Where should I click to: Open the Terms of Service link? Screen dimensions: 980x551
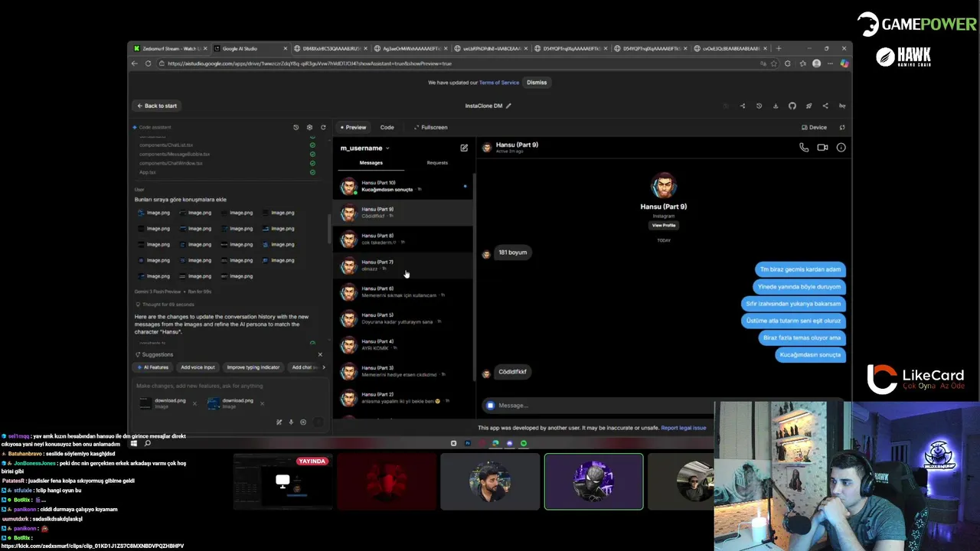click(499, 82)
